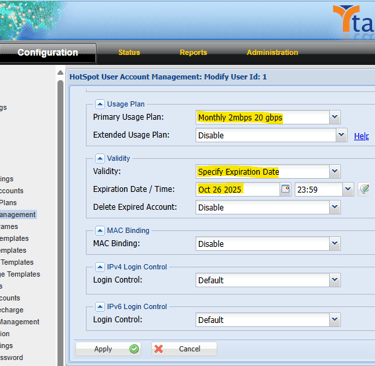Collapse the IPv6 Login Control section
This screenshot has height=366, width=375.
[x=100, y=306]
